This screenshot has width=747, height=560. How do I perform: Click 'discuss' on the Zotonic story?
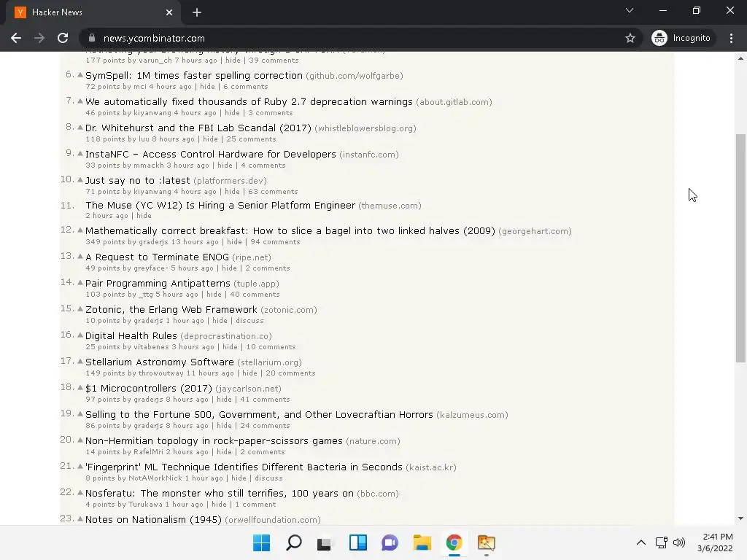pyautogui.click(x=249, y=321)
